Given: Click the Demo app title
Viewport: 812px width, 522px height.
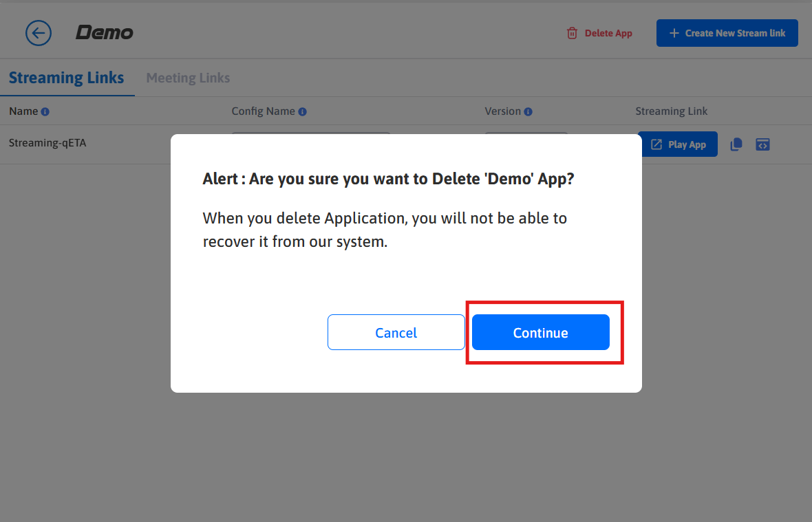Looking at the screenshot, I should (x=105, y=32).
